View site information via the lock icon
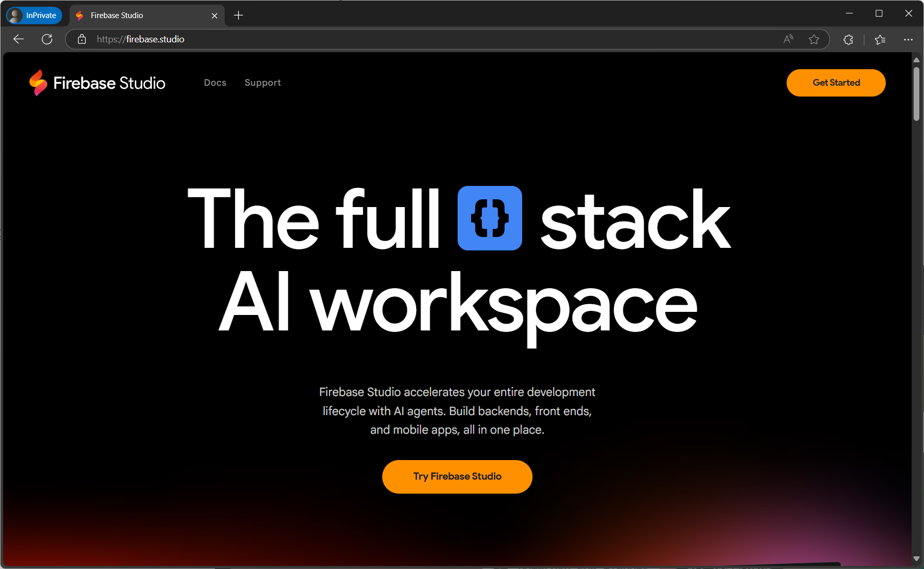The width and height of the screenshot is (924, 569). (x=82, y=39)
